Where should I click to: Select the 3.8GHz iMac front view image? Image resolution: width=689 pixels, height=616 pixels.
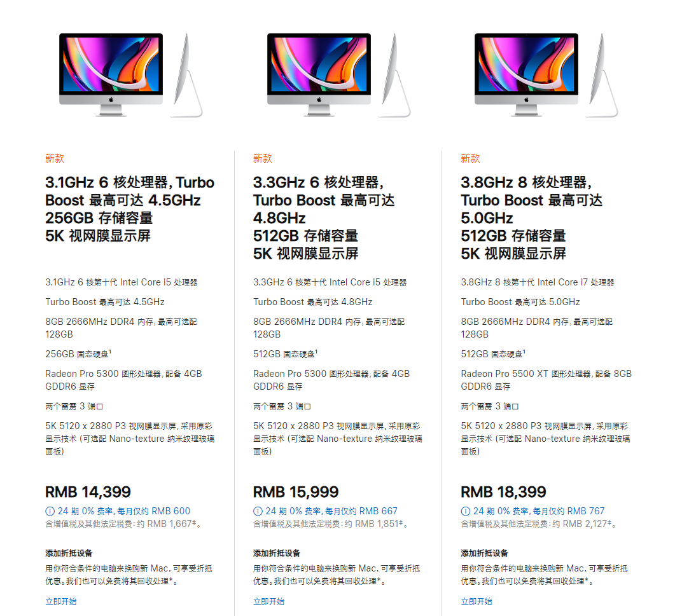[x=526, y=74]
